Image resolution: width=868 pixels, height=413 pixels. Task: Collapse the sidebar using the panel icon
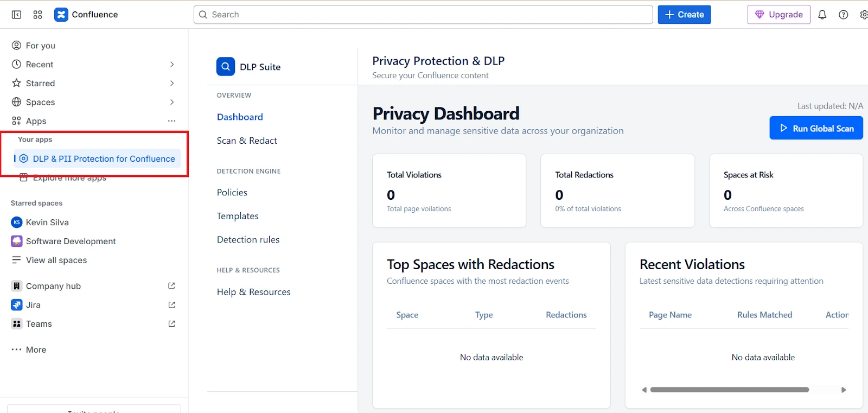(x=16, y=15)
